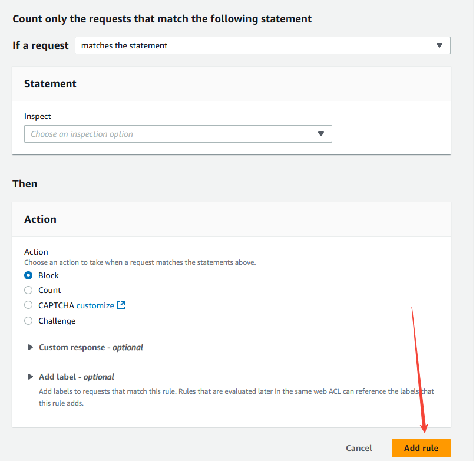Image resolution: width=476 pixels, height=461 pixels.
Task: Click the "Challenge" option label text
Action: click(57, 321)
